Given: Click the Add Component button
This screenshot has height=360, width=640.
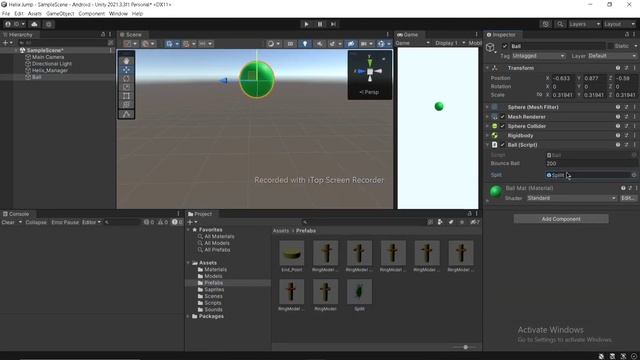Looking at the screenshot, I should [561, 219].
